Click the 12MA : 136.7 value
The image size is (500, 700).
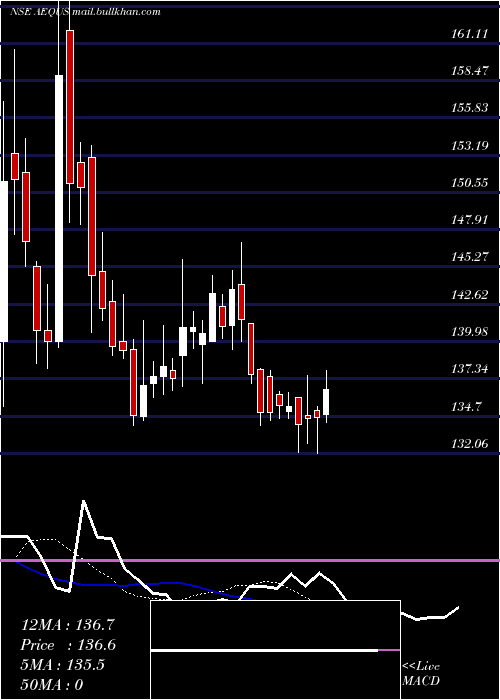pyautogui.click(x=68, y=625)
